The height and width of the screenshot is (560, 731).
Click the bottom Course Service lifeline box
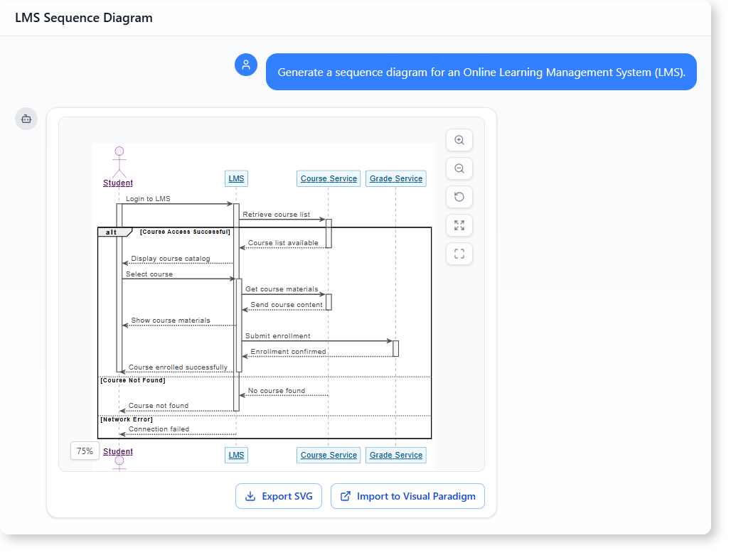(329, 455)
